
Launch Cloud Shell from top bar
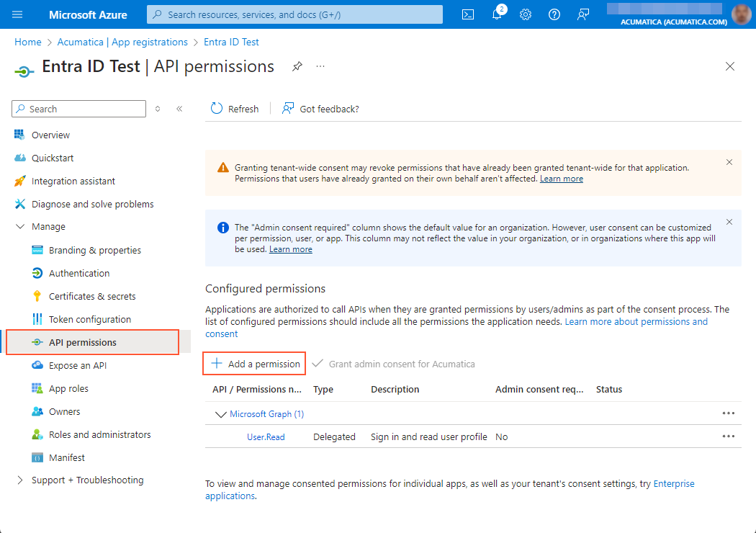(468, 14)
